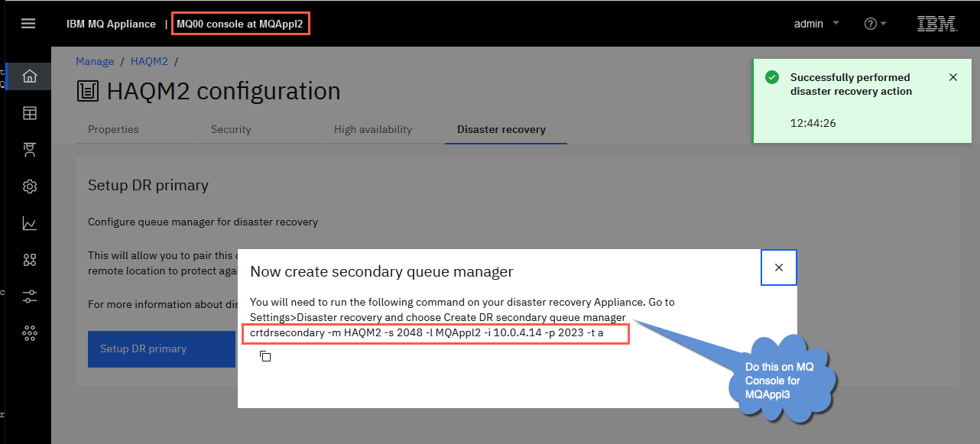Expand the help menu dropdown
The image size is (980, 444).
[x=875, y=24]
